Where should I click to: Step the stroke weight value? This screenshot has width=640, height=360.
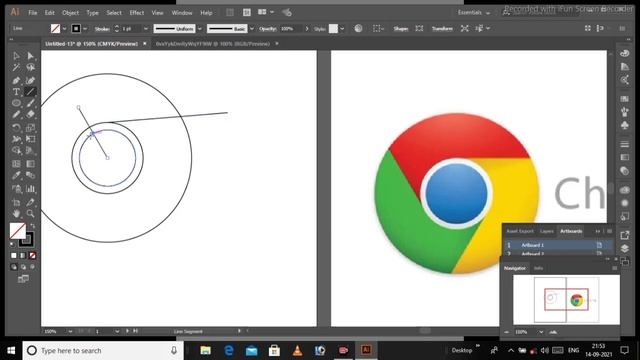(117, 29)
